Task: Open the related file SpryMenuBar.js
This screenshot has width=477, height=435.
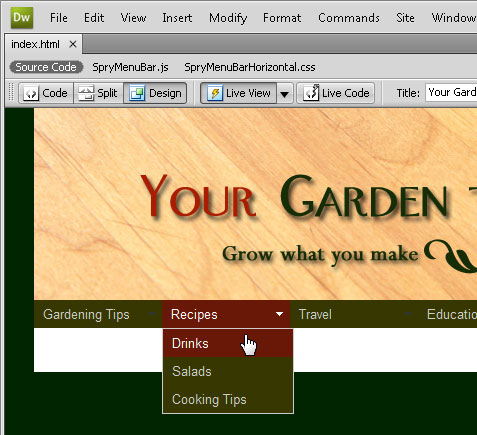Action: [x=130, y=67]
